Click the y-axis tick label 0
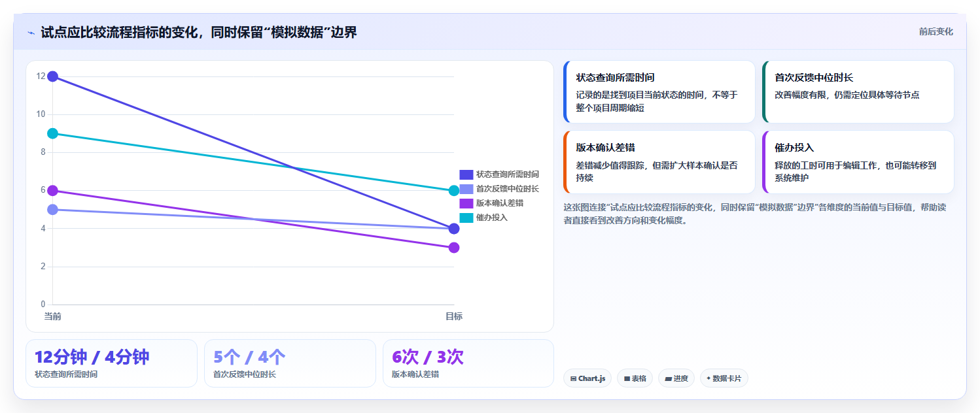Screen dimensions: 980x413 tap(43, 304)
